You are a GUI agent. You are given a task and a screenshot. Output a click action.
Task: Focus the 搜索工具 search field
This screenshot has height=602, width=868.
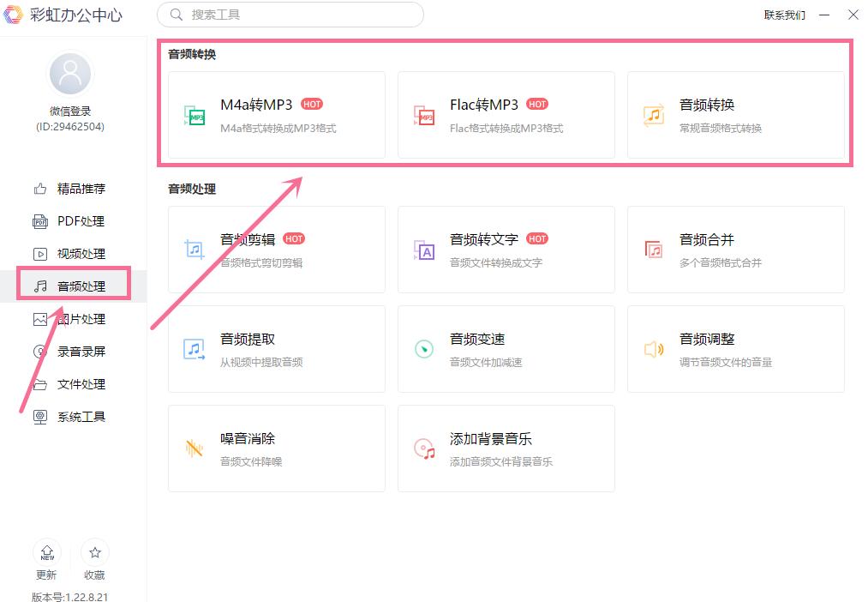[x=290, y=15]
